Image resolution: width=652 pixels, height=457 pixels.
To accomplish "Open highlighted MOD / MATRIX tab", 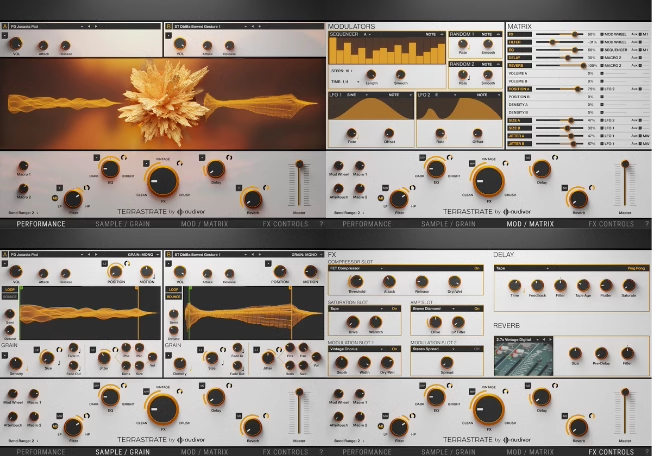I will click(530, 224).
